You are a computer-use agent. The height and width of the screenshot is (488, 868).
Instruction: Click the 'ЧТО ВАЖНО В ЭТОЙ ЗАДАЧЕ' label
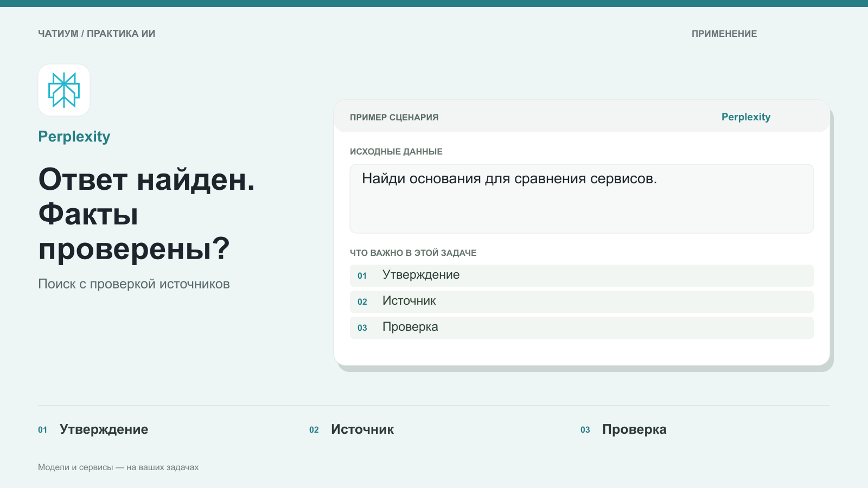click(x=413, y=253)
